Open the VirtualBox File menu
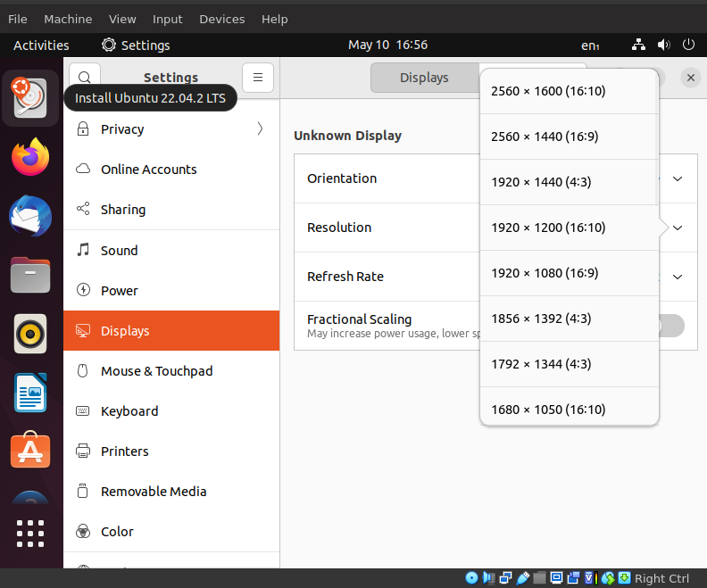 (18, 19)
